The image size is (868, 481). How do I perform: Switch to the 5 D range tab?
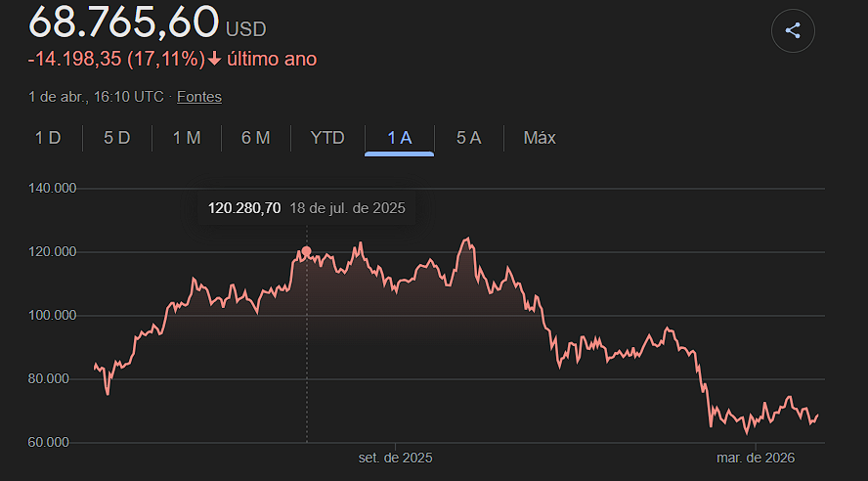(x=117, y=138)
